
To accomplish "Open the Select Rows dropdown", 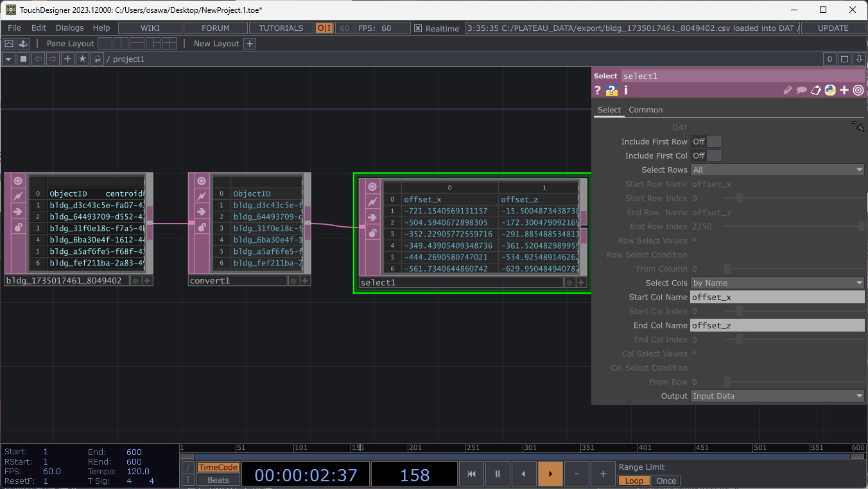I will (777, 170).
